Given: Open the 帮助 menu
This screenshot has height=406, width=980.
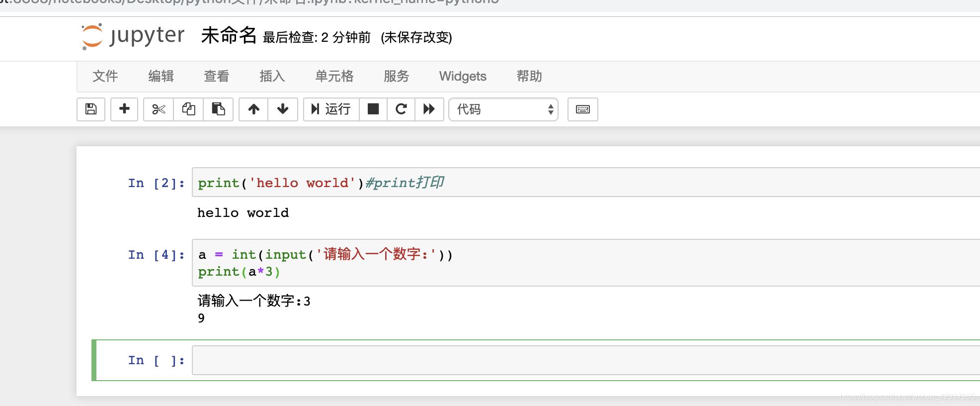Looking at the screenshot, I should 529,76.
